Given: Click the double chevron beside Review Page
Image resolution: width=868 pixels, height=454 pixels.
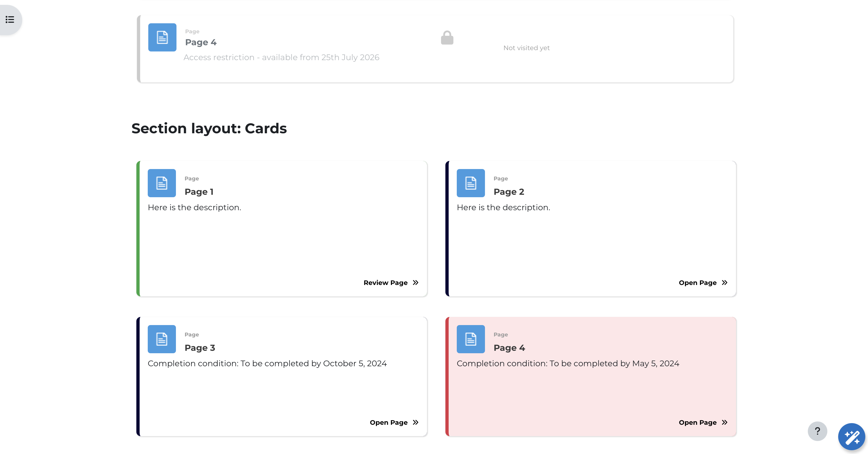Looking at the screenshot, I should [x=416, y=283].
